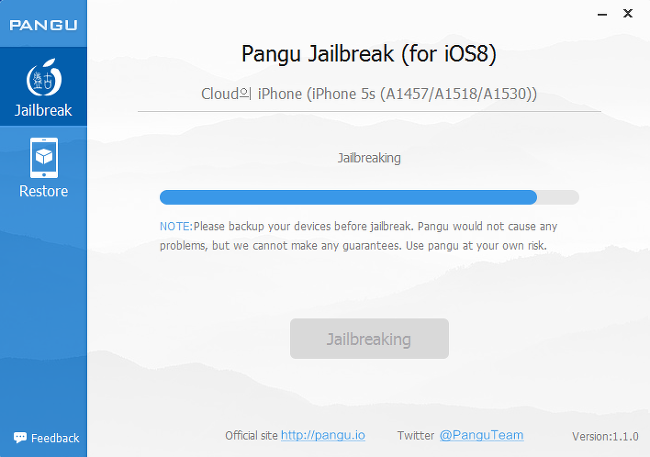Click the Pangu Jailbreak (for iOS8) title

click(x=369, y=54)
